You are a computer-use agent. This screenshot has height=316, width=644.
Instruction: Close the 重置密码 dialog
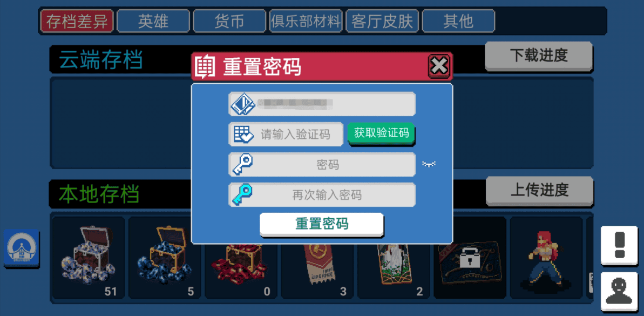(439, 66)
